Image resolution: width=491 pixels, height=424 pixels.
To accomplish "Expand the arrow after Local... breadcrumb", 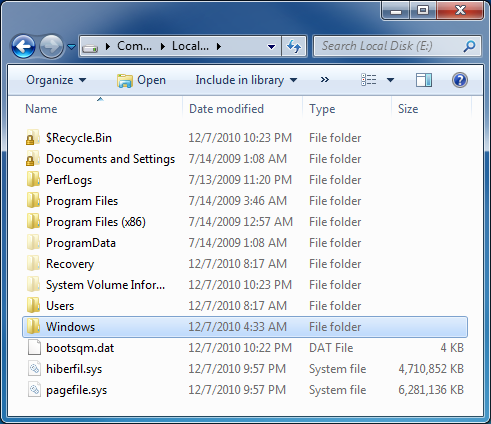I will pos(219,46).
